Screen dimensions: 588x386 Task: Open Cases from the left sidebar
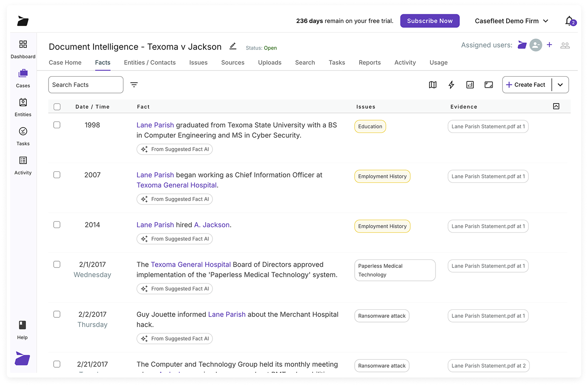click(x=23, y=78)
